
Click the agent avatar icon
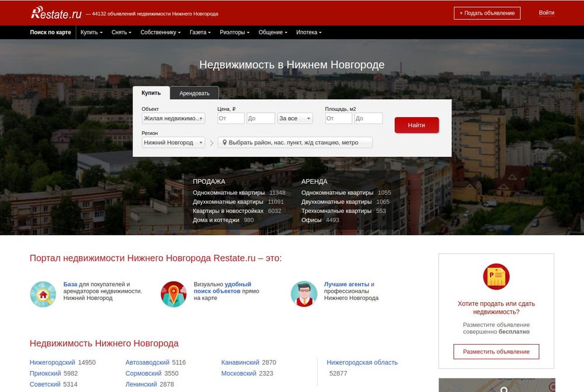[x=304, y=294]
